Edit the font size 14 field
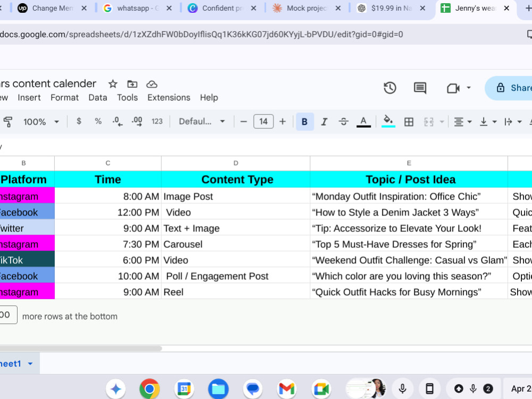Viewport: 532px width, 399px height. click(x=263, y=121)
